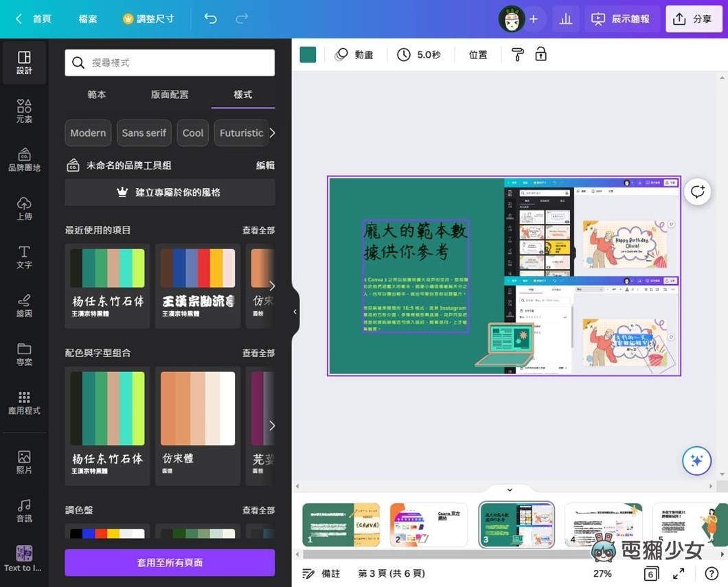Select the 繪圖 (Draw) tool icon
The width and height of the screenshot is (728, 587).
click(24, 303)
